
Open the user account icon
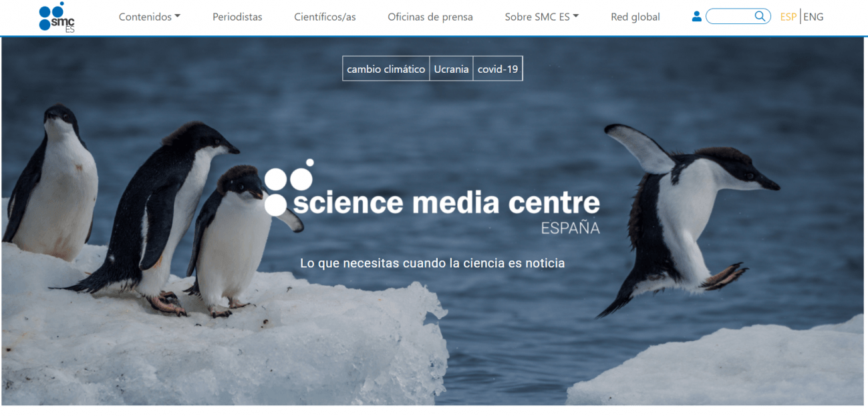point(697,17)
